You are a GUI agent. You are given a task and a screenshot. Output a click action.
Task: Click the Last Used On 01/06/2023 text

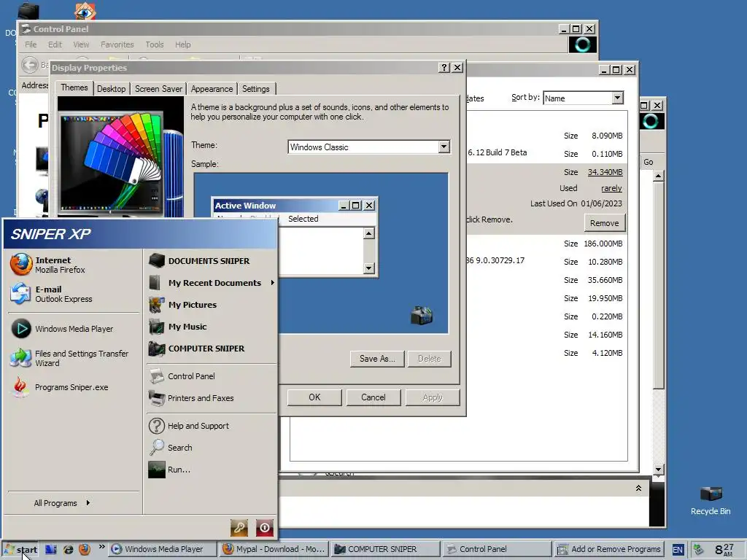576,203
